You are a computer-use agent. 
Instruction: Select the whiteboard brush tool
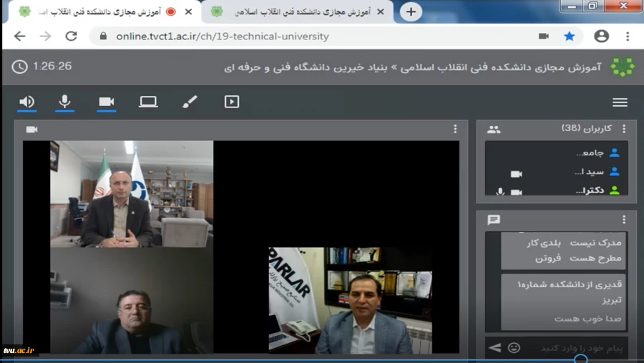(190, 102)
